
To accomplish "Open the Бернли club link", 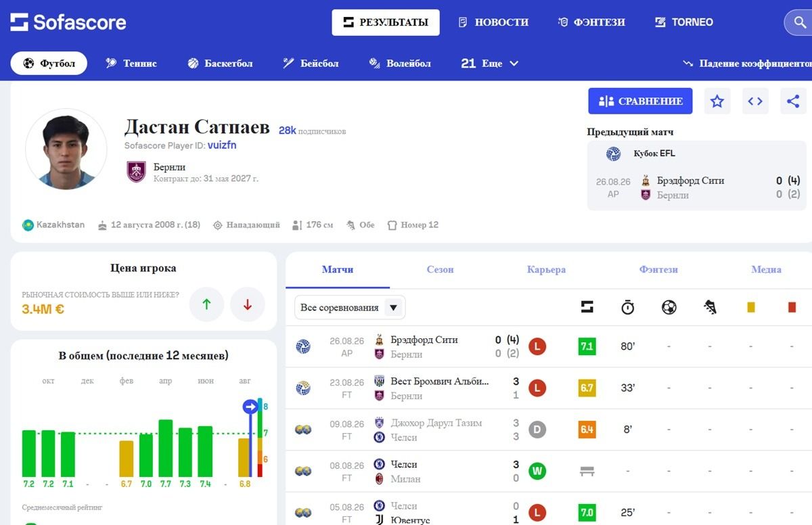I will [169, 167].
